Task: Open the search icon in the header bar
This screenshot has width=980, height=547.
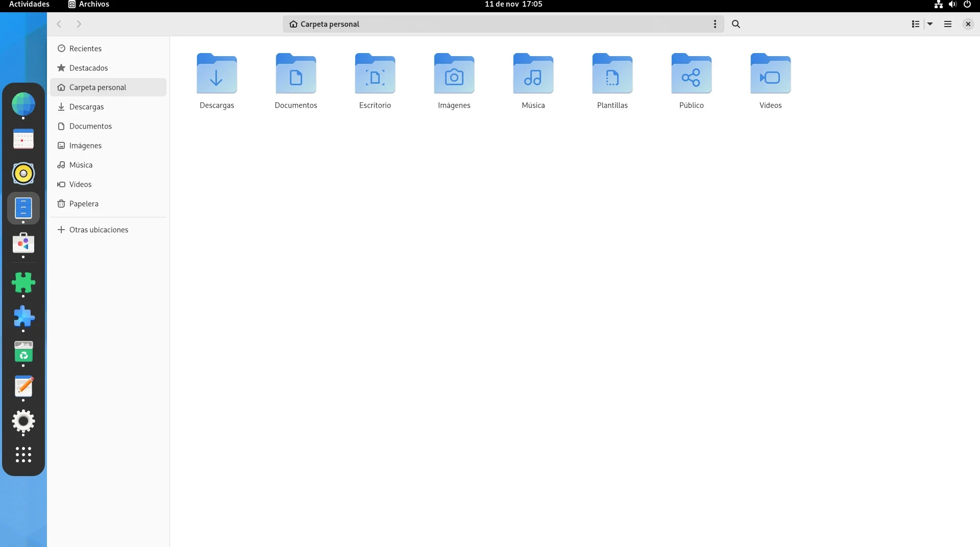Action: click(x=736, y=24)
